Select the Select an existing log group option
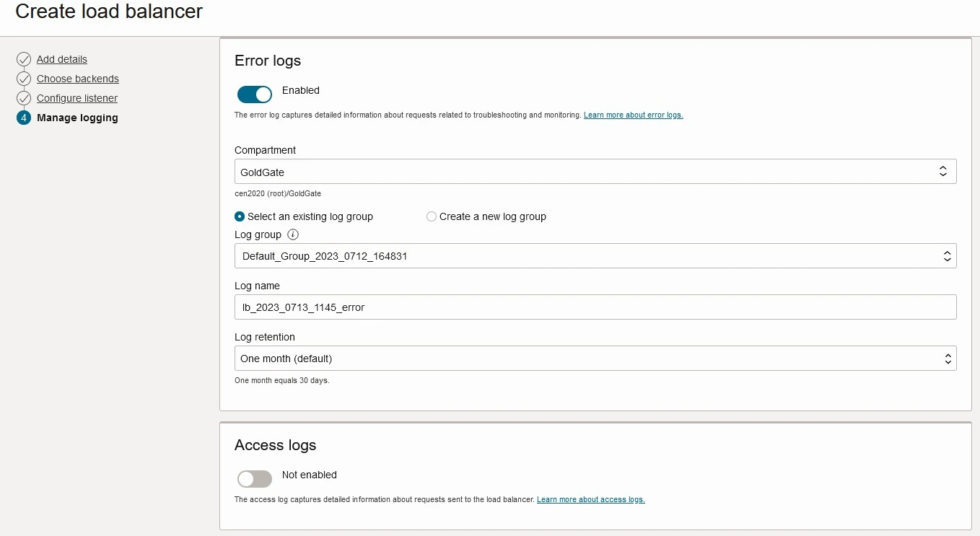Viewport: 980px width, 536px height. (239, 216)
